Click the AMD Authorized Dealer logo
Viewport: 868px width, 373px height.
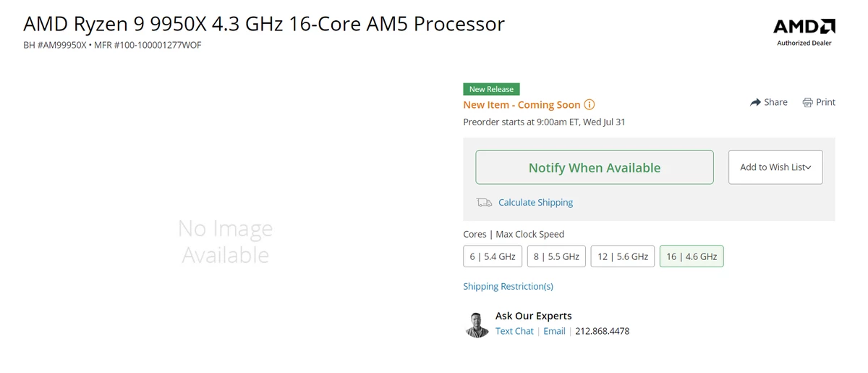pos(804,32)
